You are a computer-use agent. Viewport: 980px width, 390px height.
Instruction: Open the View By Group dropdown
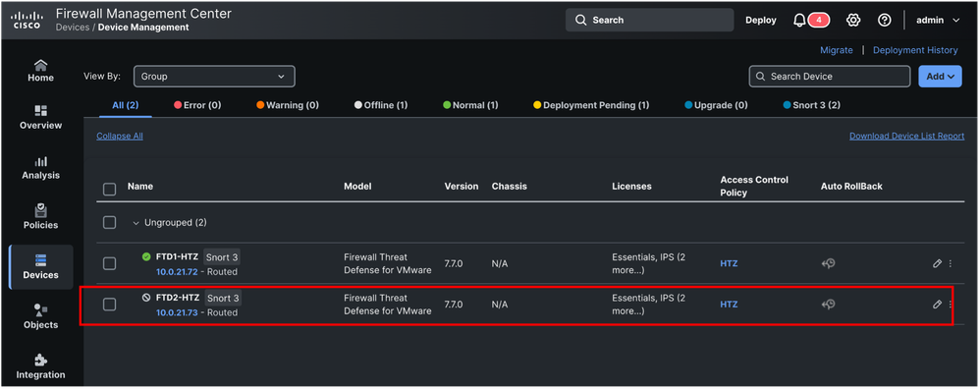214,77
